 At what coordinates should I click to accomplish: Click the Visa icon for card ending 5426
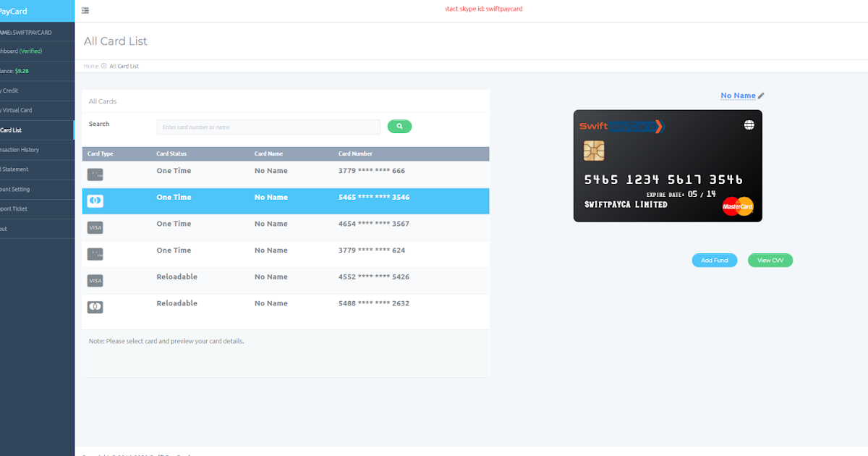click(95, 280)
